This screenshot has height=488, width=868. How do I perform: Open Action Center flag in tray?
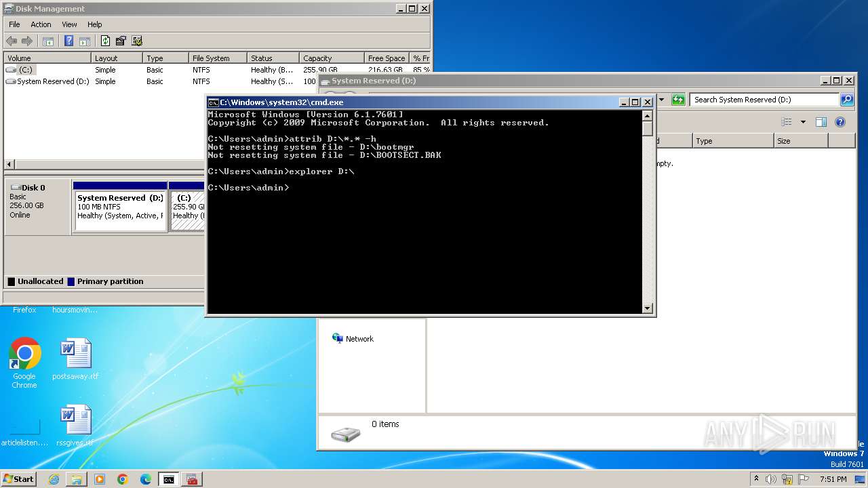[x=804, y=479]
